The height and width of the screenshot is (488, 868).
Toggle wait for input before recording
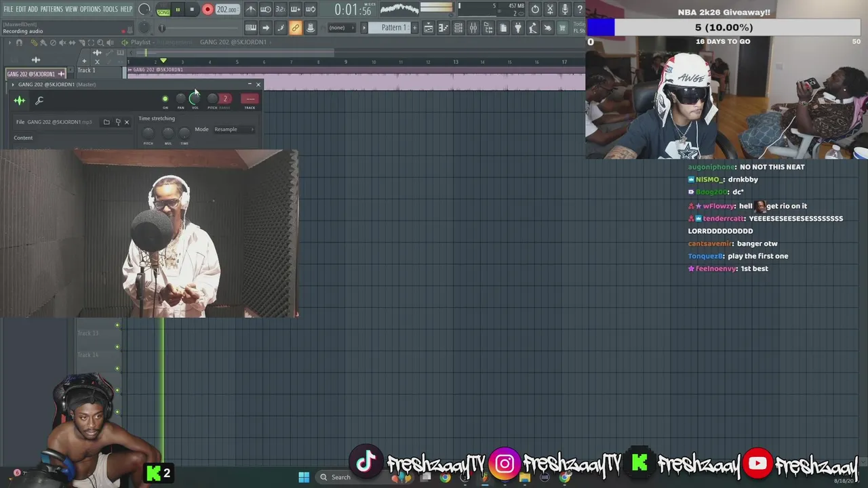coord(266,9)
